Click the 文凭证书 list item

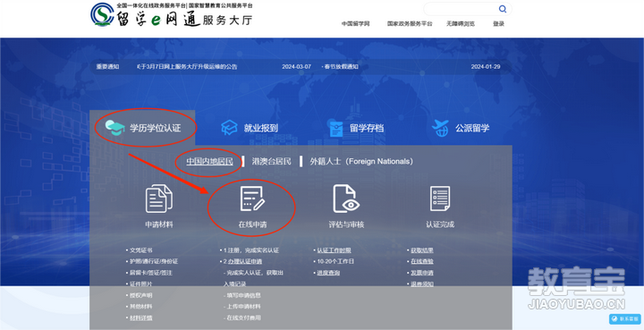[141, 250]
